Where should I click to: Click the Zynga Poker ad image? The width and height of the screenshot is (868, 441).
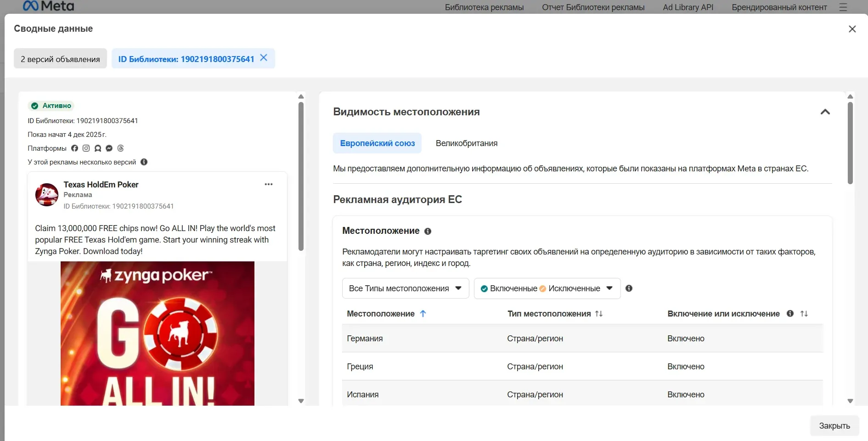coord(158,333)
